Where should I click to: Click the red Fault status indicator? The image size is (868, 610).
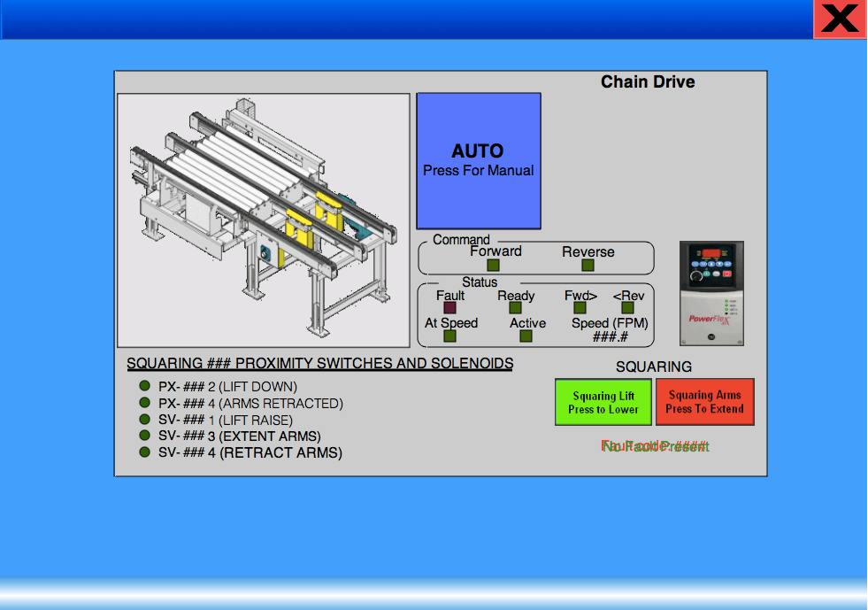pyautogui.click(x=449, y=308)
